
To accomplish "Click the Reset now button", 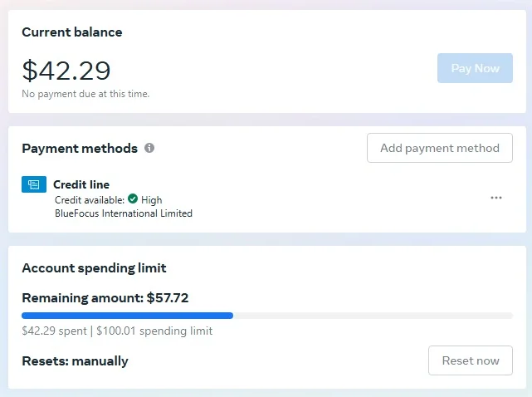I will click(471, 360).
